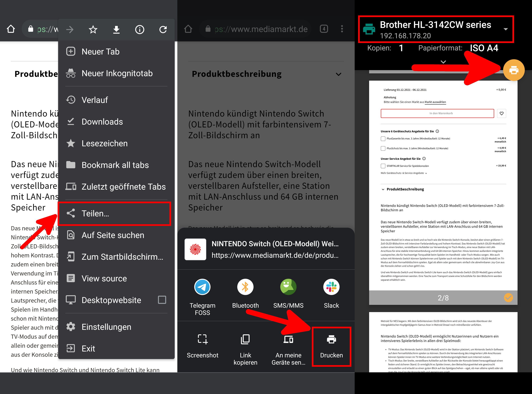Open Einstellungen from menu
Viewport: 532px width, 394px height.
point(116,327)
